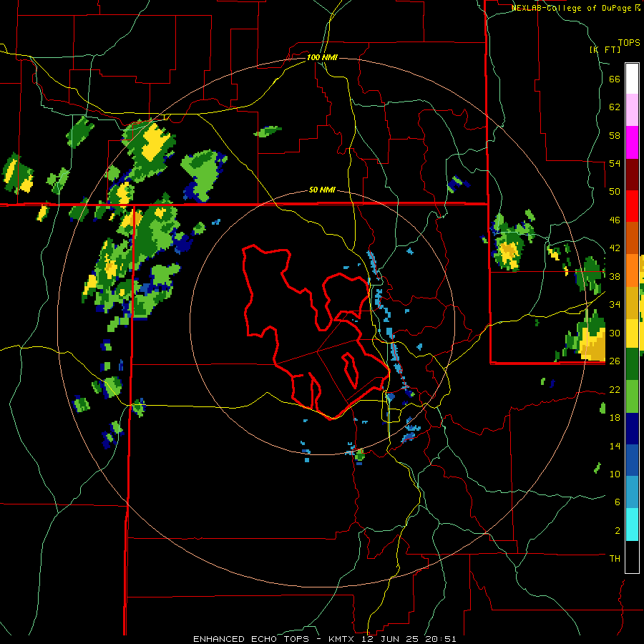Click the "62" legend value
The width and height of the screenshot is (644, 644).
tap(615, 107)
